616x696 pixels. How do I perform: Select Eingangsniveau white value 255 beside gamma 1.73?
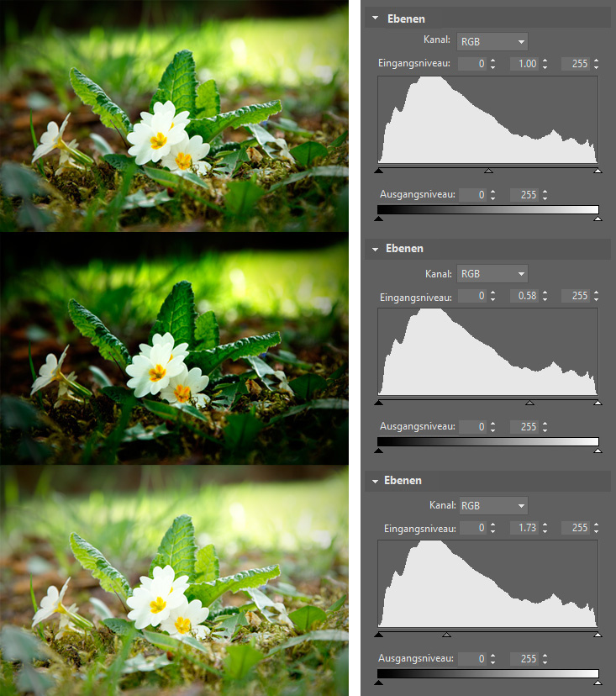(576, 528)
